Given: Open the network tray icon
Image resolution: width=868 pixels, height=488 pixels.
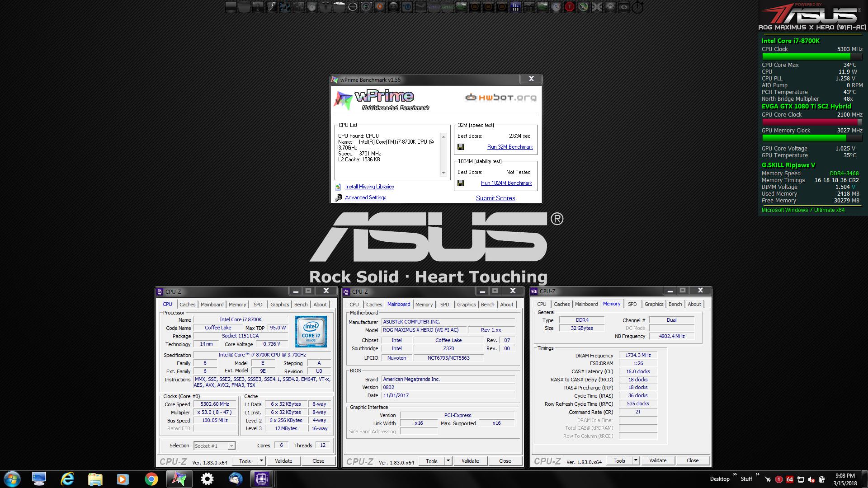Looking at the screenshot, I should [801, 479].
